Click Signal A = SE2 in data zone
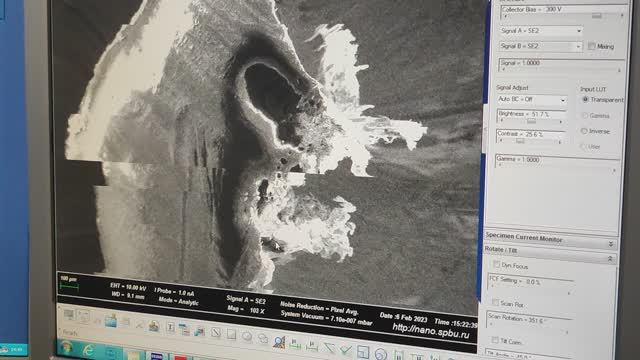Screen dimensions: 640x360 click(246, 300)
